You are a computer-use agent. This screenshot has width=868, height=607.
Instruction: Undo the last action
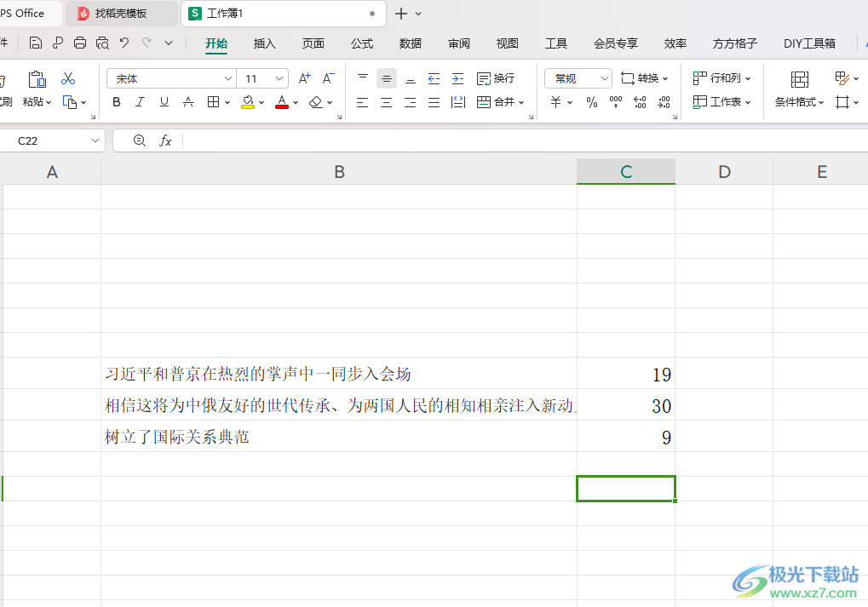click(x=124, y=43)
